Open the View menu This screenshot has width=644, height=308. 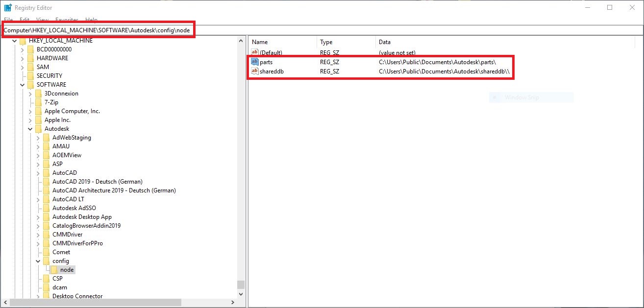(42, 20)
